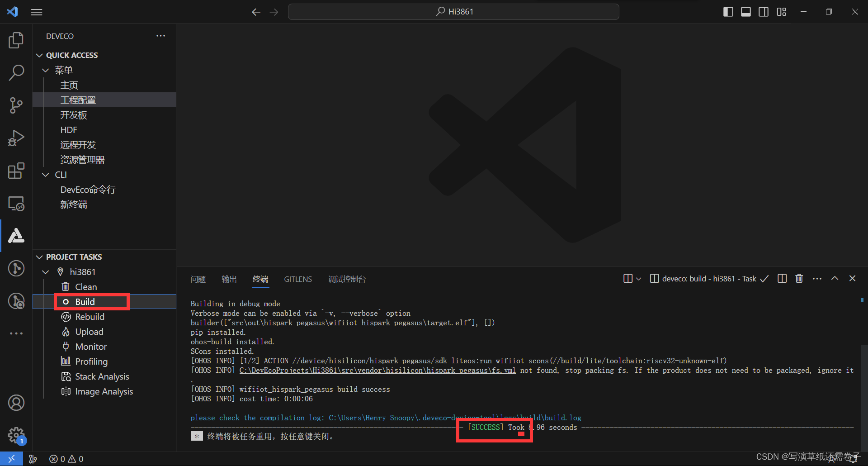The height and width of the screenshot is (466, 868).
Task: Open launch profile dropdown chevron
Action: (x=638, y=279)
